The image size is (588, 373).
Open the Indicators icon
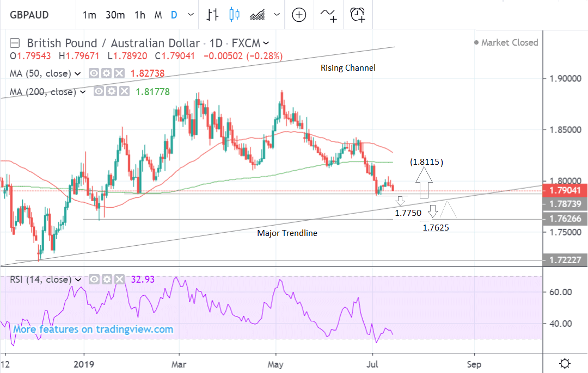pos(328,15)
